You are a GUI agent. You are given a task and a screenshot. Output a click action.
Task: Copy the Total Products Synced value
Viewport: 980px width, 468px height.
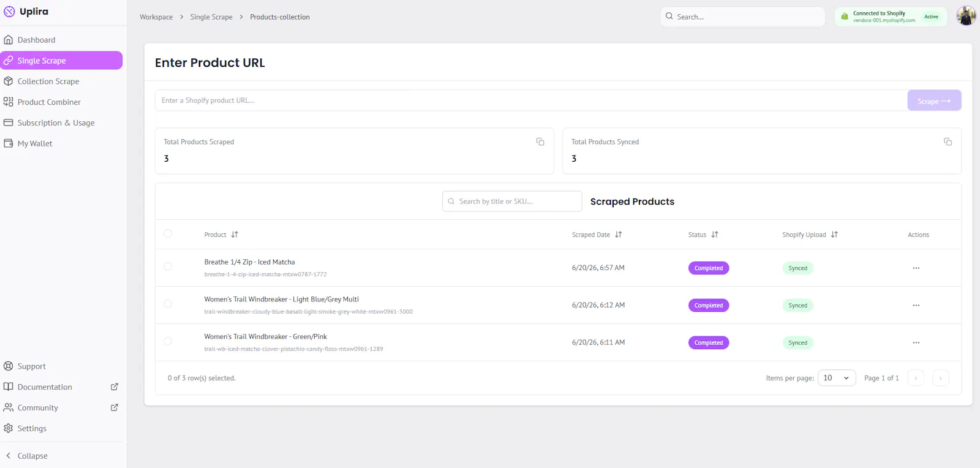point(948,142)
